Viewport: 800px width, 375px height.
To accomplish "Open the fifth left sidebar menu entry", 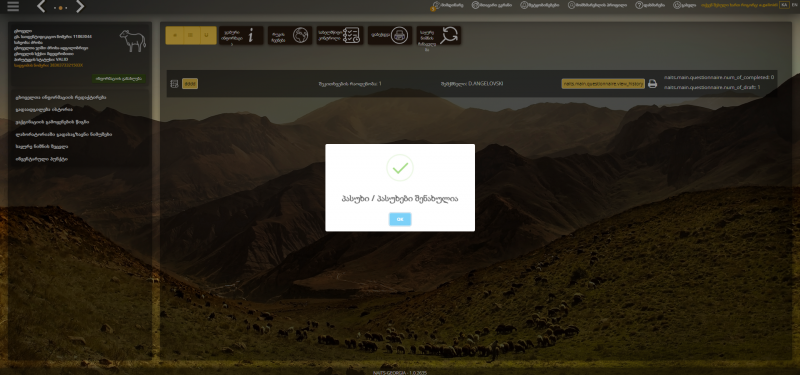I will point(42,146).
